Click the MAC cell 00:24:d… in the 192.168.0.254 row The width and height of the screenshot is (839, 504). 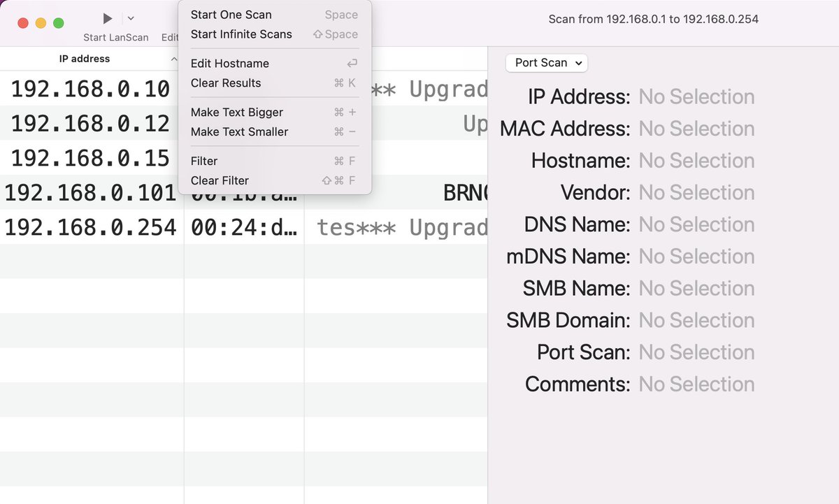coord(244,227)
